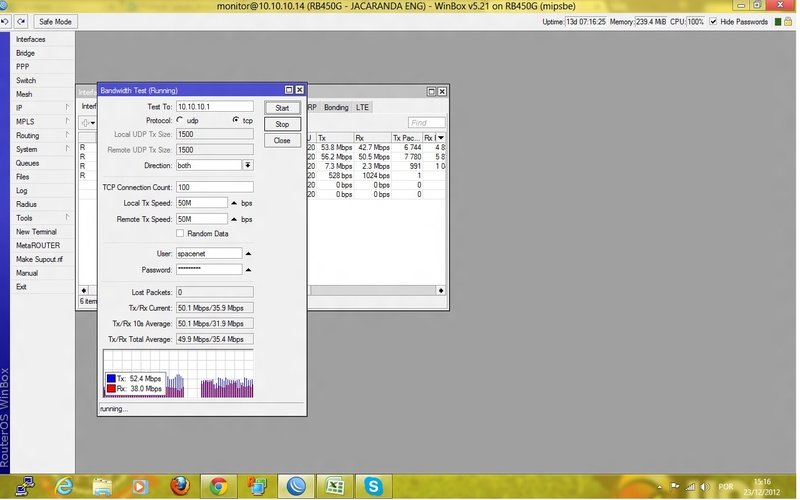The width and height of the screenshot is (800, 500).
Task: Collapse the Local Tx Speed arrow
Action: click(235, 203)
